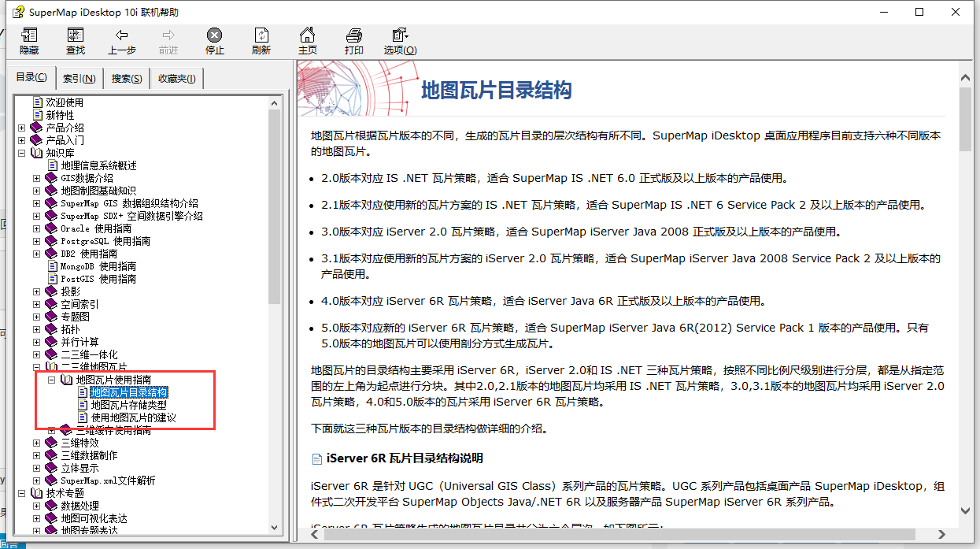
Task: Expand the 地图制图基础知识 node
Action: 37,191
